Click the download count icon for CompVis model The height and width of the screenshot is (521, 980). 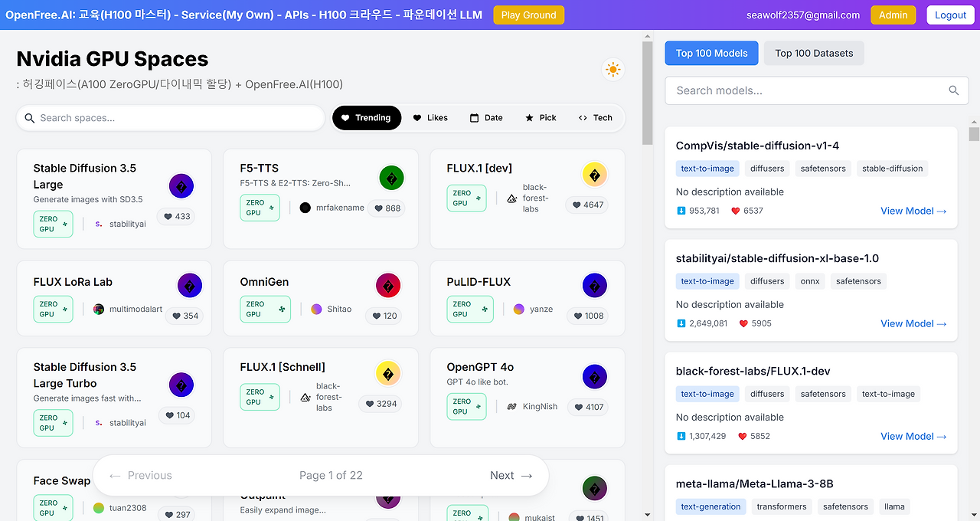click(681, 211)
